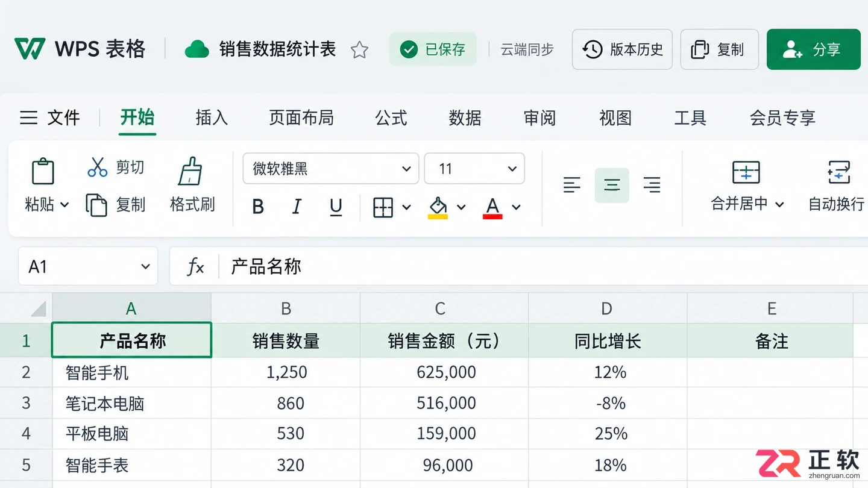Open the 审阅 tab
The image size is (868, 488).
coord(539,117)
